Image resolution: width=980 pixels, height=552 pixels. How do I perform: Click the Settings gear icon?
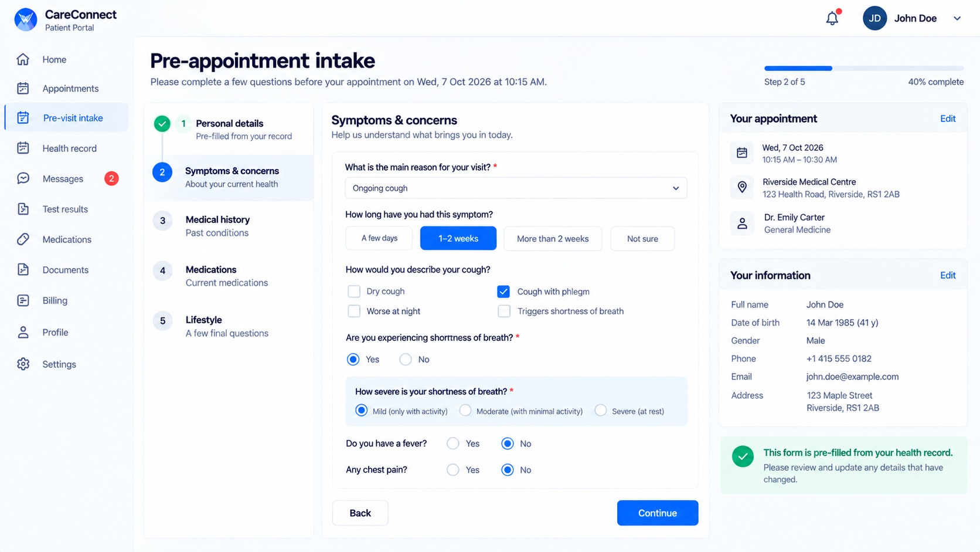[23, 364]
